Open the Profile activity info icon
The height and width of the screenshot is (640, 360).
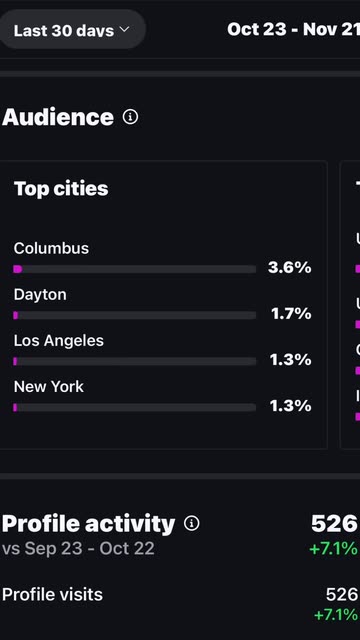tap(191, 523)
